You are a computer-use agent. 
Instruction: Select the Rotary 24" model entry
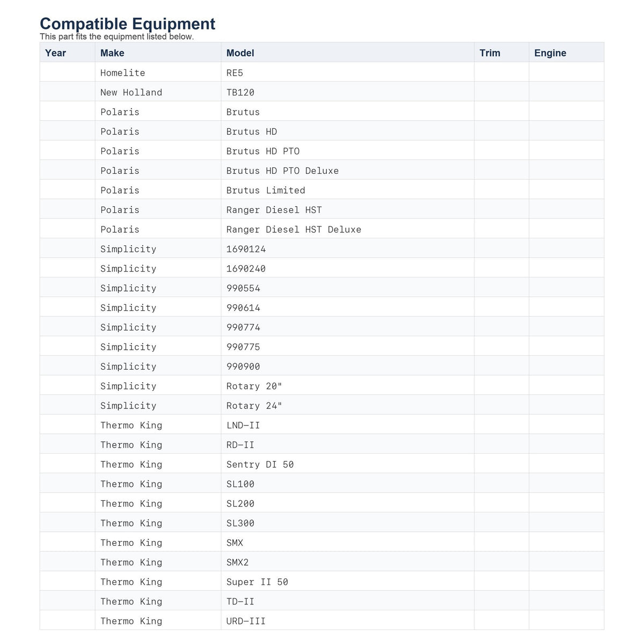click(x=254, y=406)
